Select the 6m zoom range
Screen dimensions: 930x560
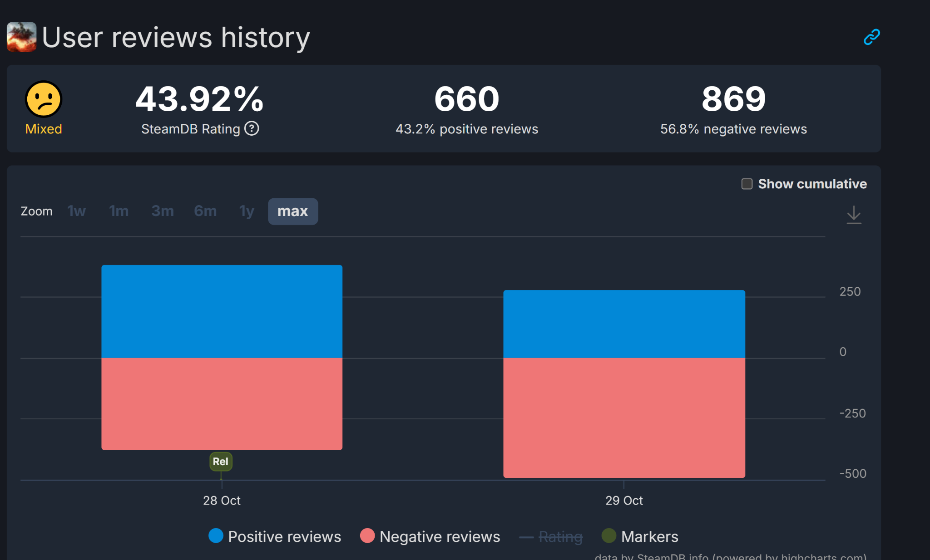point(205,211)
